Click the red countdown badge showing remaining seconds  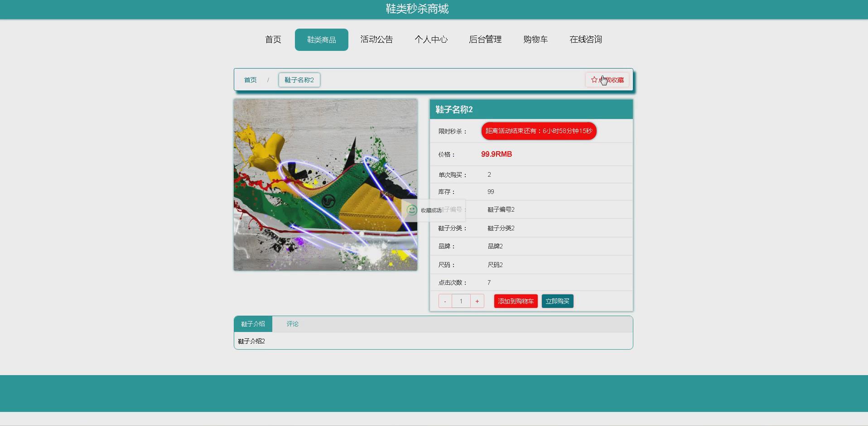pyautogui.click(x=539, y=131)
